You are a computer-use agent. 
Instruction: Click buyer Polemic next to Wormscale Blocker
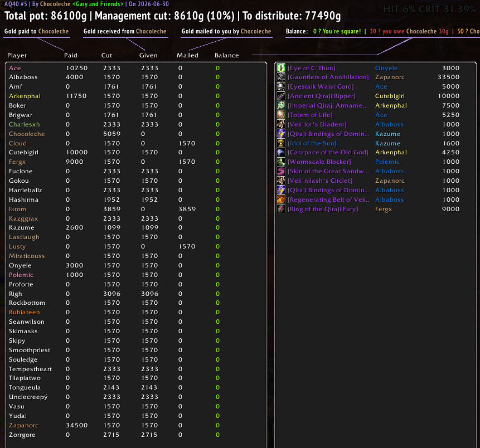(387, 162)
